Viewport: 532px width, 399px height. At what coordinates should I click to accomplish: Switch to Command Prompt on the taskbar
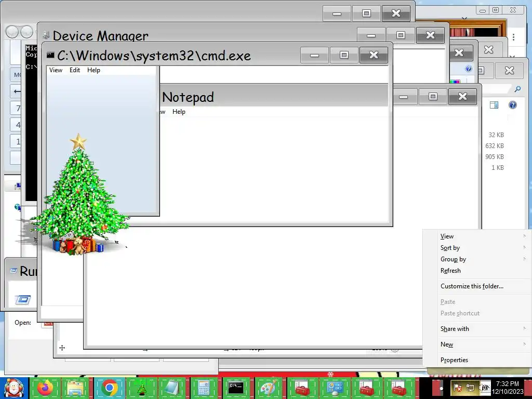coord(236,388)
